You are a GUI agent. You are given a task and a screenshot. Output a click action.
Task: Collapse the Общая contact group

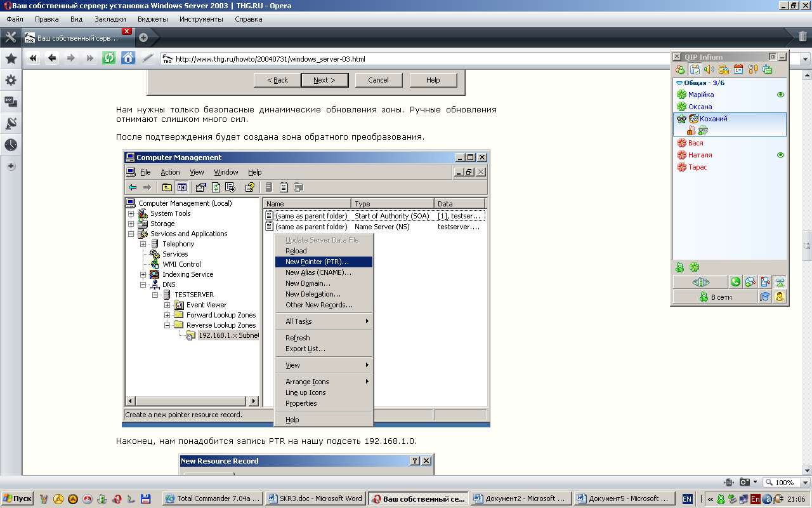(679, 83)
